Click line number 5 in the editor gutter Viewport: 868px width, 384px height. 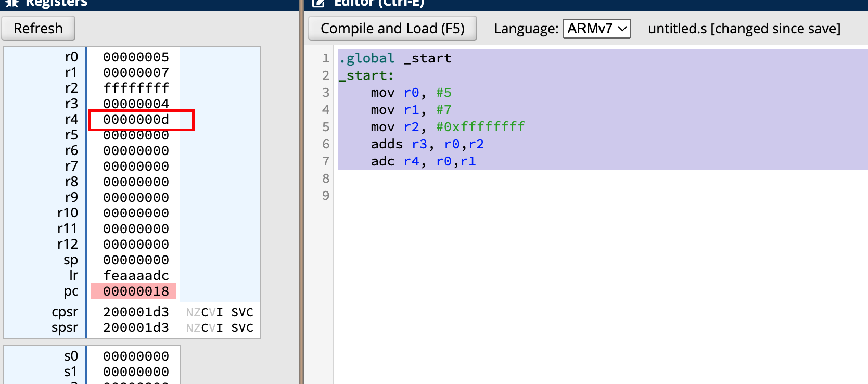326,127
